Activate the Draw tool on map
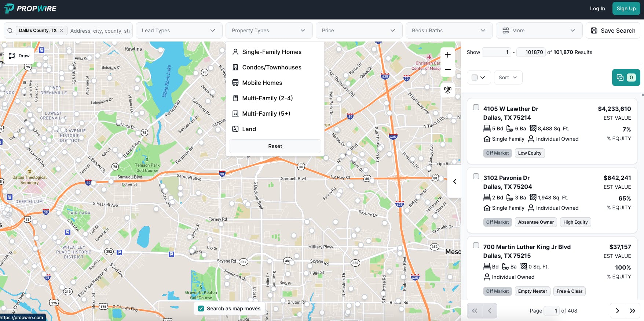The width and height of the screenshot is (644, 321). click(x=19, y=56)
